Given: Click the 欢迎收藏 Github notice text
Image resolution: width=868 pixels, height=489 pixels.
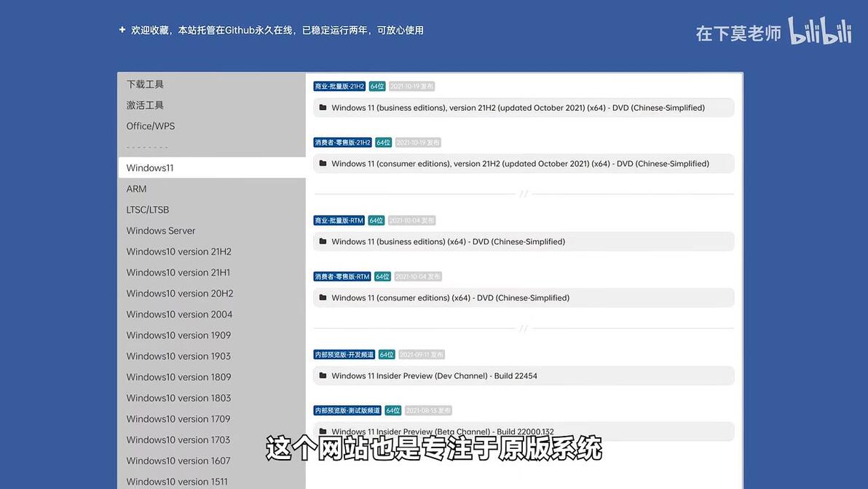Looking at the screenshot, I should (x=277, y=31).
